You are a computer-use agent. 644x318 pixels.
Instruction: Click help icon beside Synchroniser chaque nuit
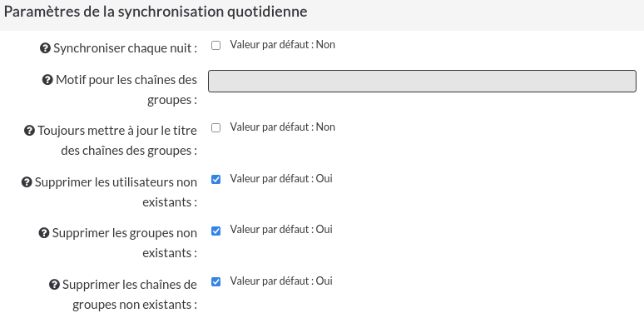(x=45, y=48)
